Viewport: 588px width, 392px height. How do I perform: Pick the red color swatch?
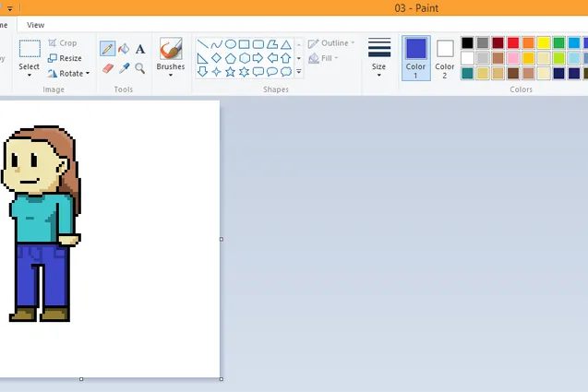513,42
